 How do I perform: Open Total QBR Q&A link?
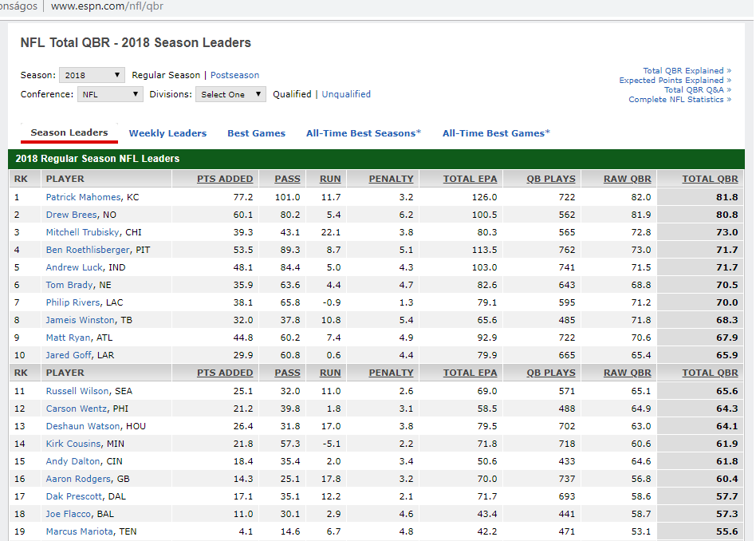point(698,89)
